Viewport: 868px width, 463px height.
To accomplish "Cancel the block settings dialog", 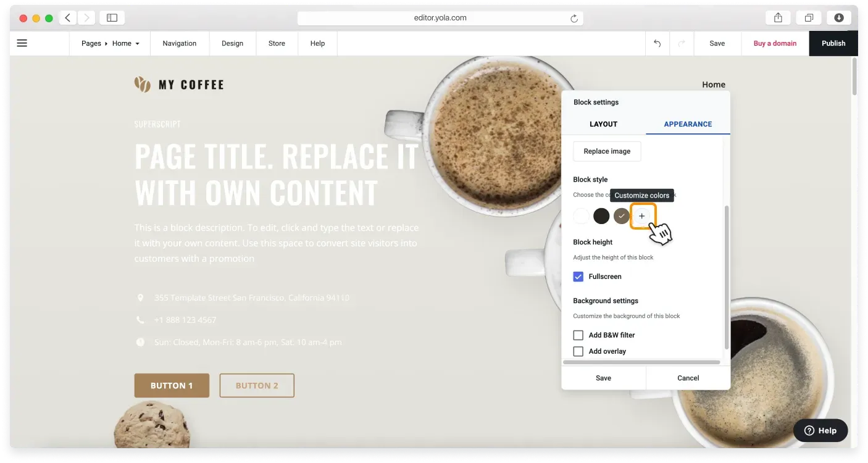I will click(688, 378).
